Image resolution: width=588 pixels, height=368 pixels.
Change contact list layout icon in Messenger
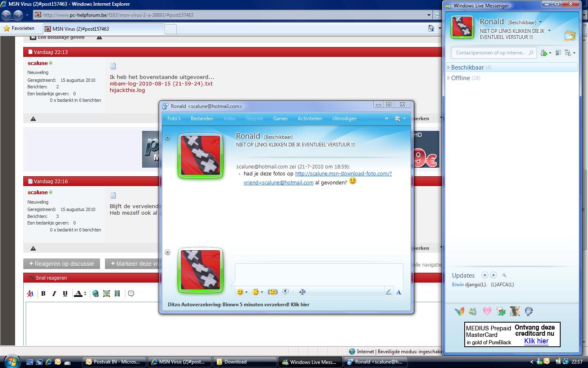point(558,53)
